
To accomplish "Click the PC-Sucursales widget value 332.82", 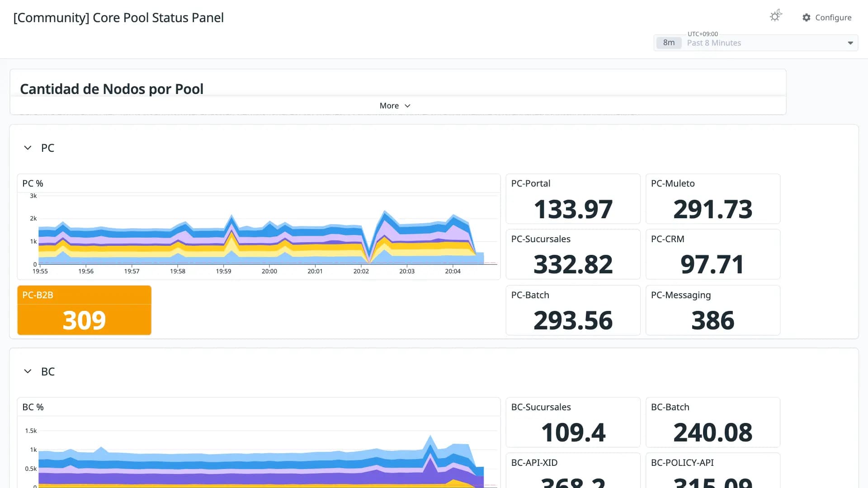I will click(x=573, y=264).
